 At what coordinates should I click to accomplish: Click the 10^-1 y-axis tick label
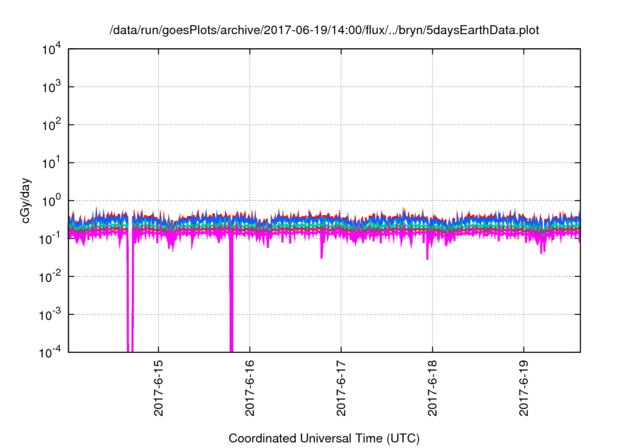[50, 239]
